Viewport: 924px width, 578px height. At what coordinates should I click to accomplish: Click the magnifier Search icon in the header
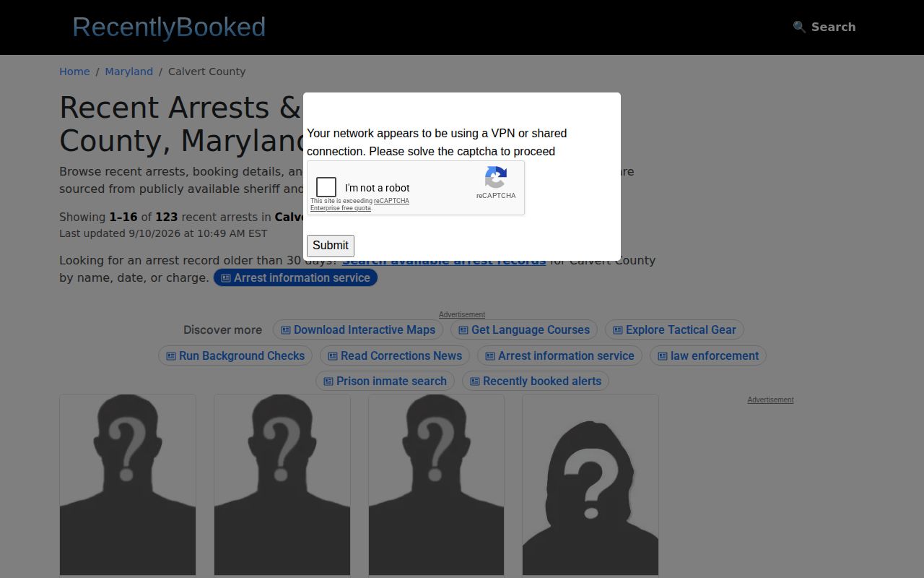[x=799, y=27]
